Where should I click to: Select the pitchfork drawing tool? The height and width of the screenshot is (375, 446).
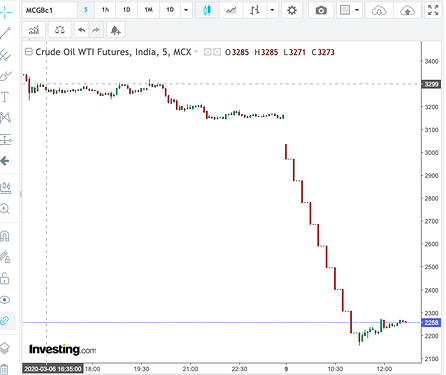(x=5, y=54)
